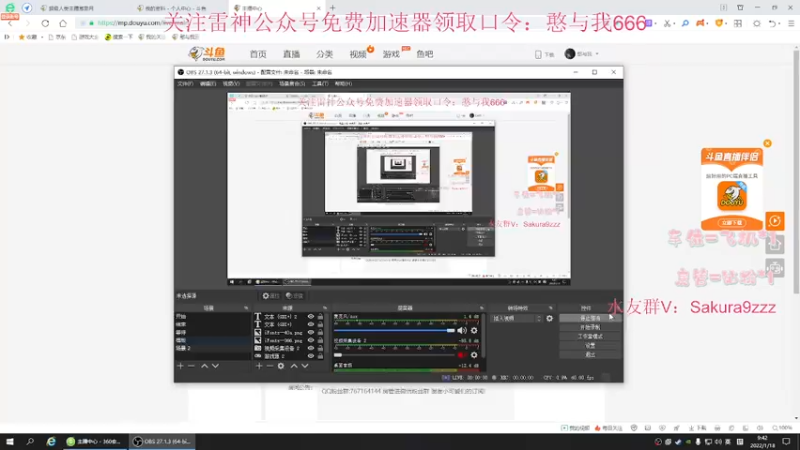Open OBS 文件(F) menu
The height and width of the screenshot is (450, 800).
click(185, 84)
